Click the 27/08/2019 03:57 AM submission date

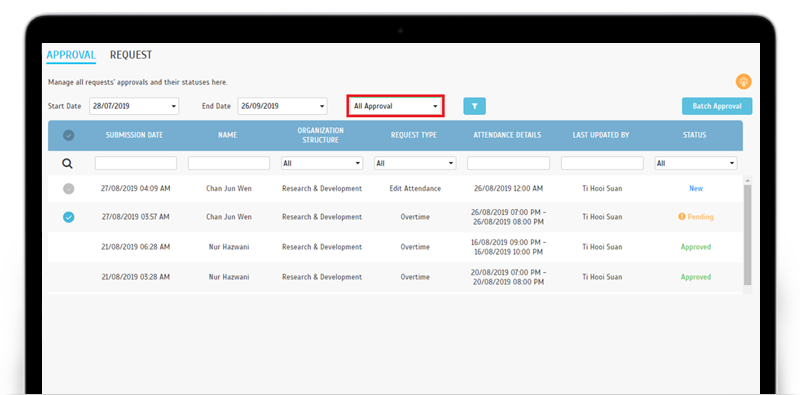[136, 217]
